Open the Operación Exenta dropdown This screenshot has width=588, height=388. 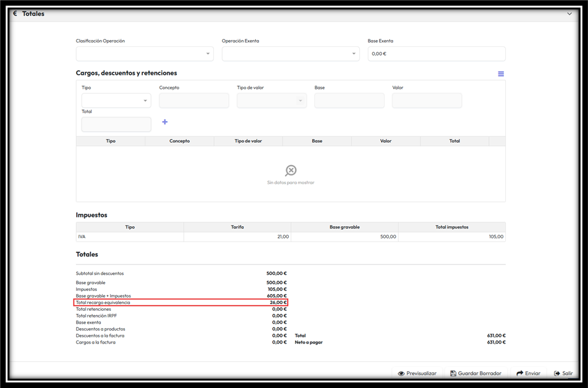[x=291, y=54]
